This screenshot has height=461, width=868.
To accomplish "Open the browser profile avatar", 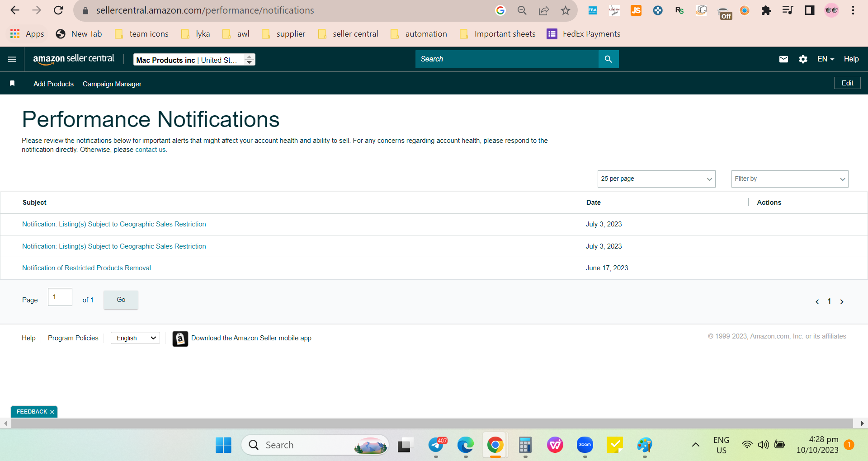I will (831, 10).
